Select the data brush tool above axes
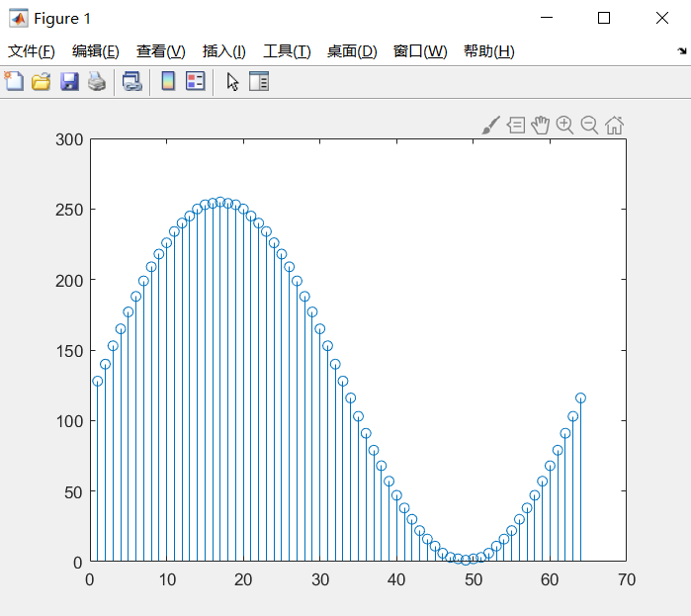The width and height of the screenshot is (691, 616). (x=490, y=126)
